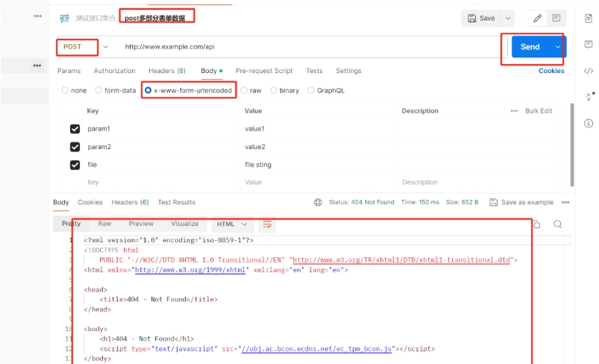Viewport: 599px width, 364px height.
Task: Open the ec_tpm_bcon.js script link
Action: coord(317,349)
